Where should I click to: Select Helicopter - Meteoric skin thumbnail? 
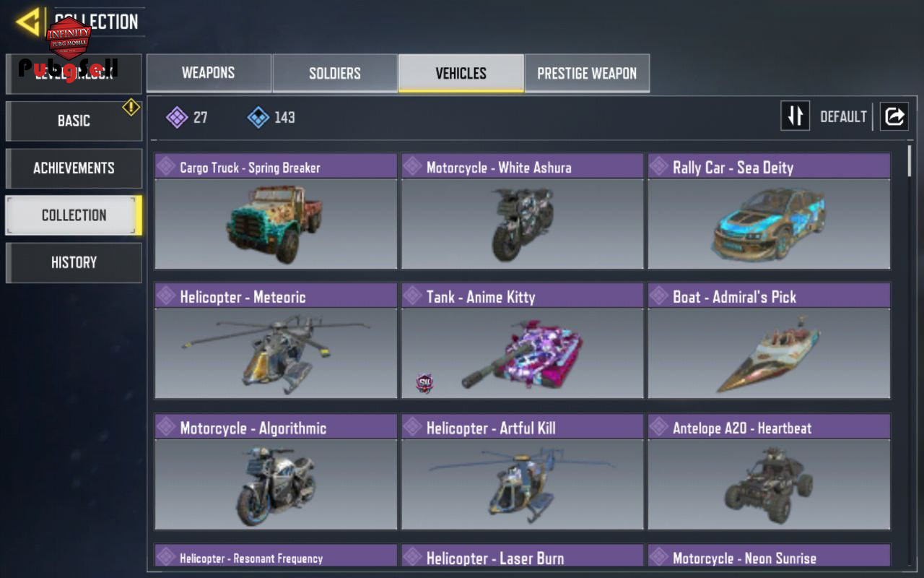pos(276,353)
